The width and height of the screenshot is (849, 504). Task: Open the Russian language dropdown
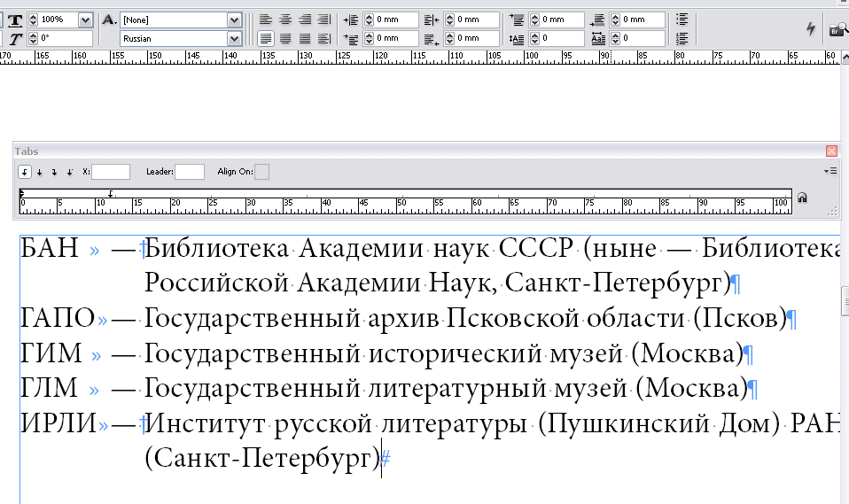pos(234,38)
